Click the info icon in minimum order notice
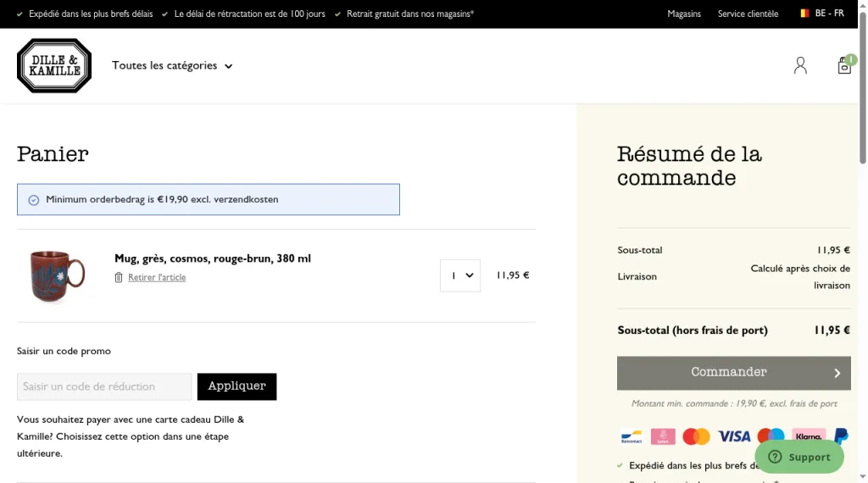The width and height of the screenshot is (868, 483). [34, 200]
